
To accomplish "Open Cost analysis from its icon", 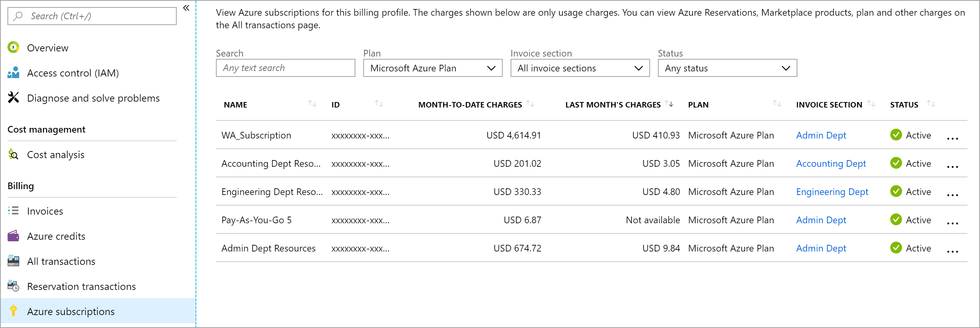I will click(x=13, y=155).
